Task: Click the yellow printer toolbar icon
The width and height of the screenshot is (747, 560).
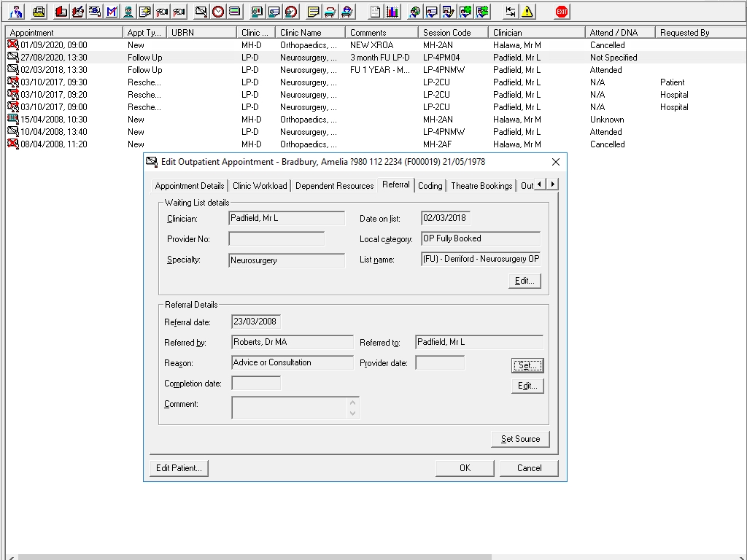Action: pyautogui.click(x=39, y=12)
